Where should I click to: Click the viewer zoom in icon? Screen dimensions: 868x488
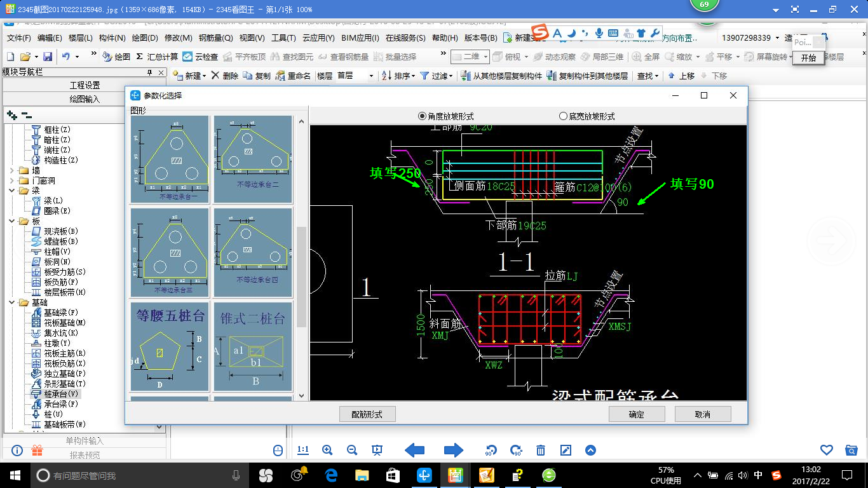point(327,450)
